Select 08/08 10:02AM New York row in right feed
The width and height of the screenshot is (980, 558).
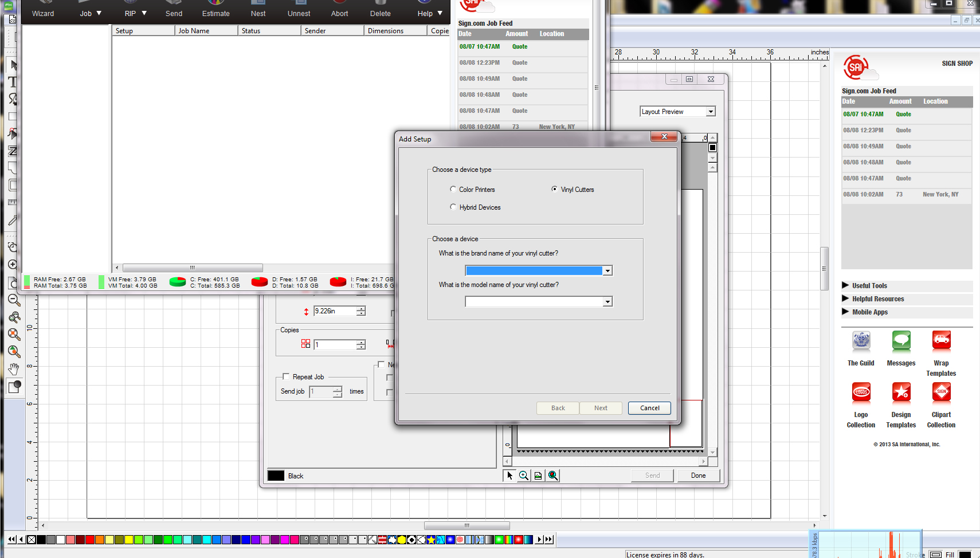[x=907, y=194]
